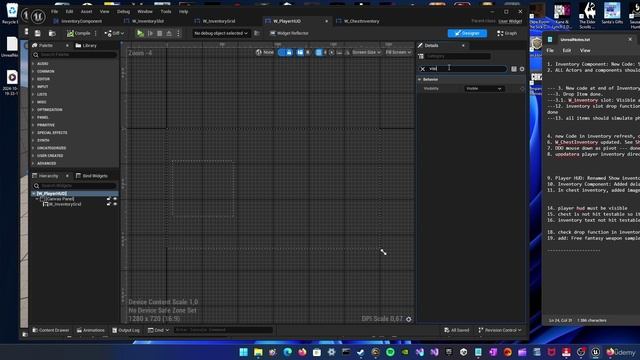
Task: Open the Output Log
Action: click(x=126, y=330)
